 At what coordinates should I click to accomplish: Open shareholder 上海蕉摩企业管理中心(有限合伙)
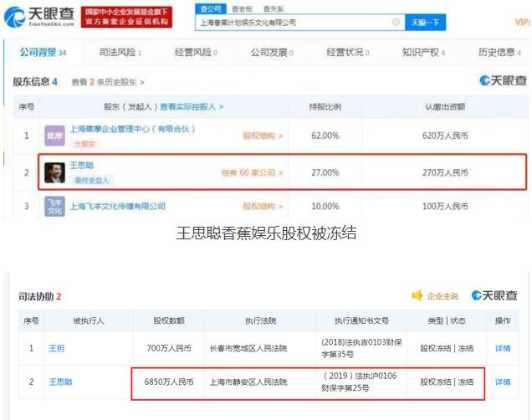(x=133, y=129)
